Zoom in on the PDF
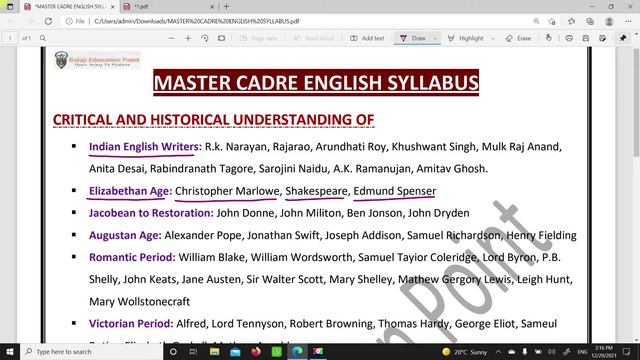 (x=188, y=38)
